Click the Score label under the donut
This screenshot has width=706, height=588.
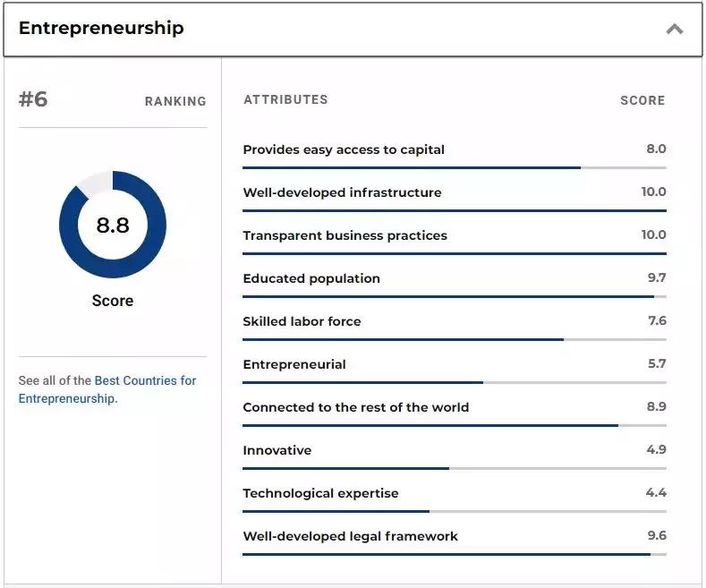[x=113, y=301]
